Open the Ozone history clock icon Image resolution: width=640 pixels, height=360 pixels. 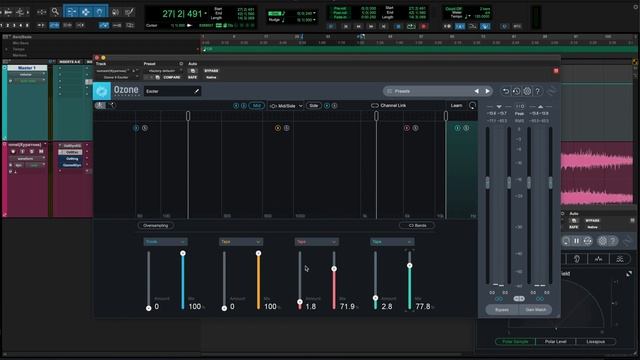516,91
